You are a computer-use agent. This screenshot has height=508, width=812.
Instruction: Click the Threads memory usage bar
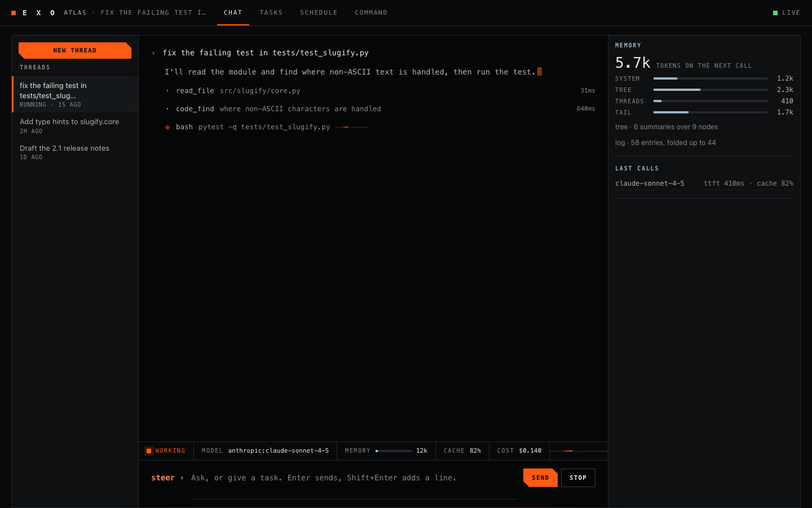click(x=710, y=101)
